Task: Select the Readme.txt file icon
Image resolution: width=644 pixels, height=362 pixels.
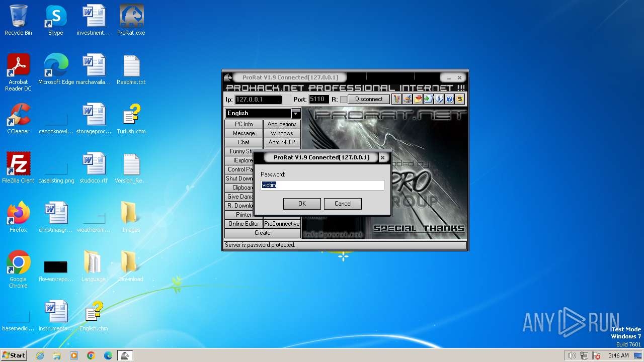Action: tap(131, 70)
